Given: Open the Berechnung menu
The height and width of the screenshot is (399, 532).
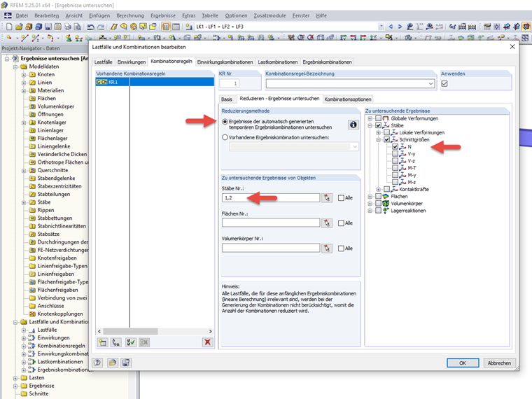Looking at the screenshot, I should pos(130,15).
